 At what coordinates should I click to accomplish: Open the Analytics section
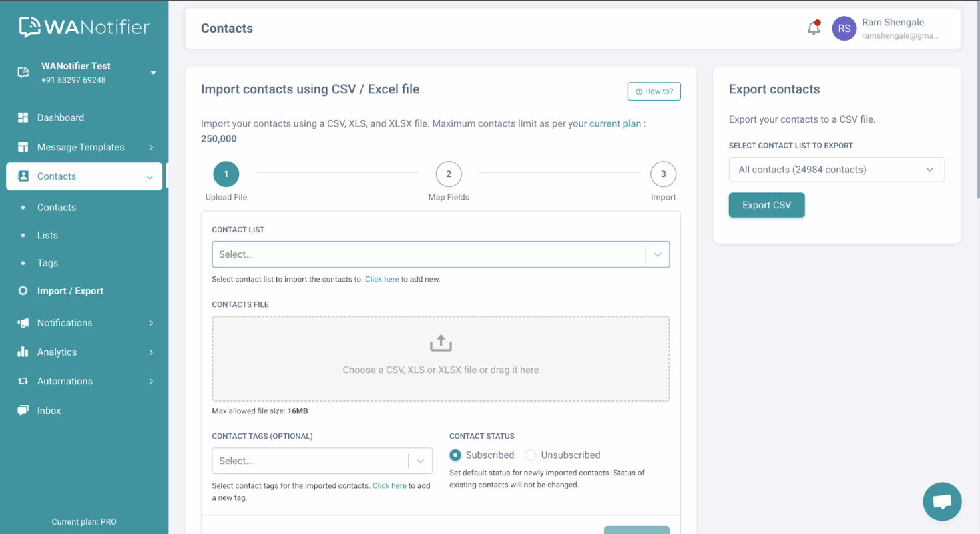(x=57, y=352)
